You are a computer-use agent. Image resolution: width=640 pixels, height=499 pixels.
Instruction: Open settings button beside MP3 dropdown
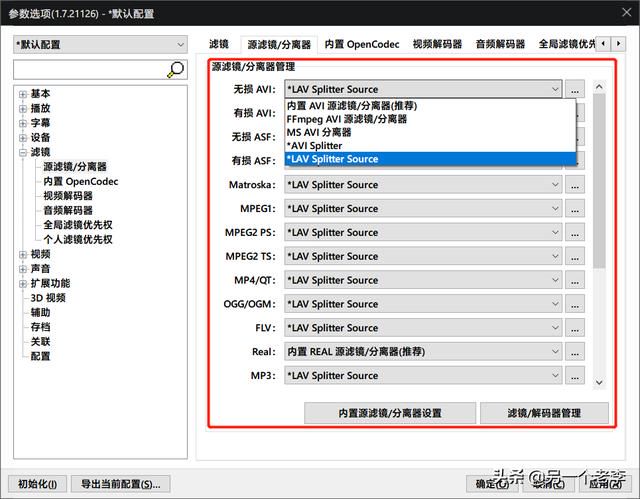pos(575,376)
